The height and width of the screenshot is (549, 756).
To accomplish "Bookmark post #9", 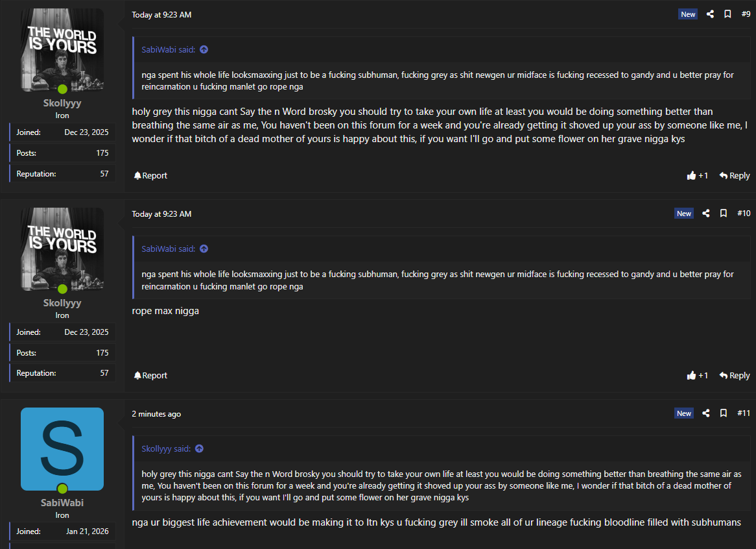I will [x=727, y=14].
